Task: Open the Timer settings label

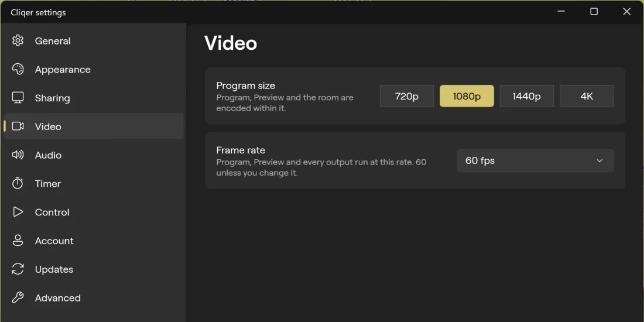Action: click(47, 184)
